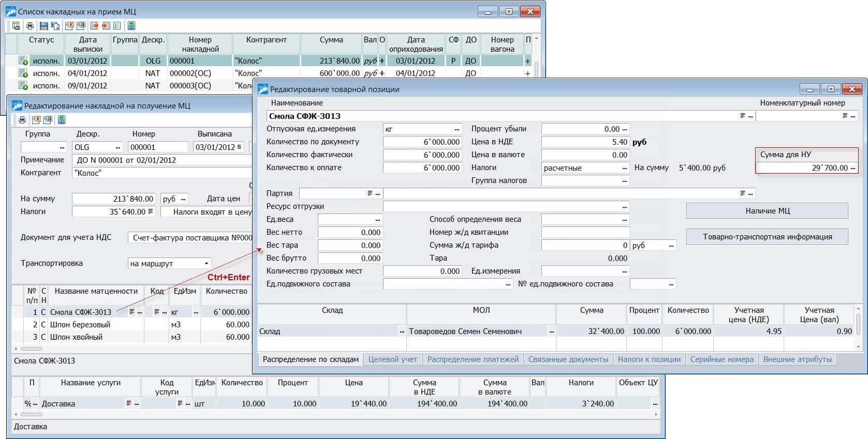
Task: Open Дескр. 'OLG' selector in invoice editing
Action: pos(119,147)
